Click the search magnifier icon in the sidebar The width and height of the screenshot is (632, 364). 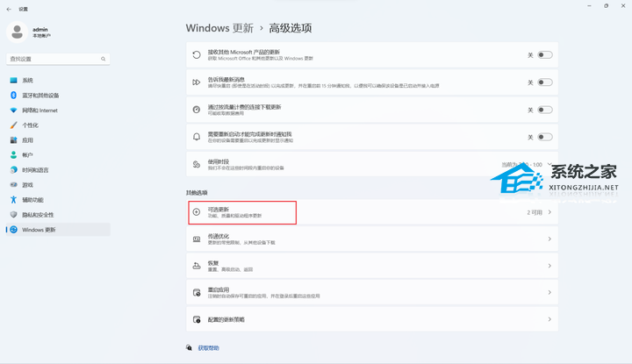pyautogui.click(x=104, y=59)
